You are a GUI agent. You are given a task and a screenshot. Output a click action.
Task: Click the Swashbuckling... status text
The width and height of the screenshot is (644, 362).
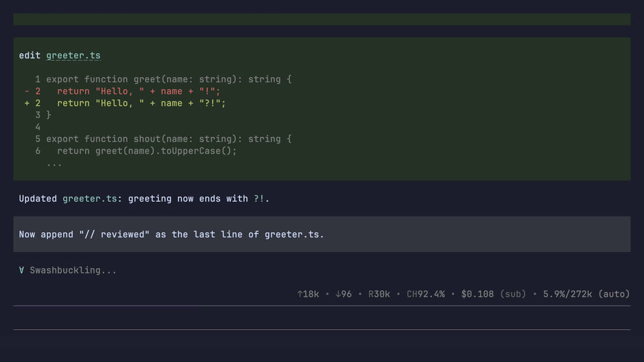73,270
